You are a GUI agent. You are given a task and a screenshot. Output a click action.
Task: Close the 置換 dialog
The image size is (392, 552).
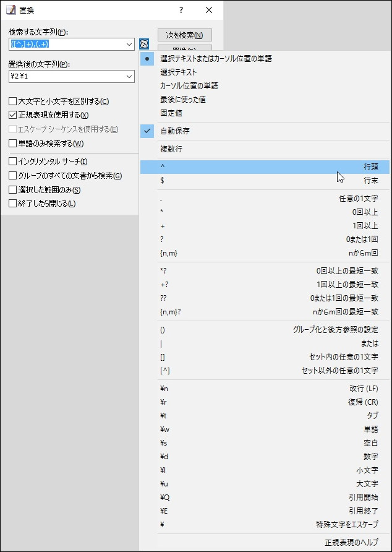(208, 10)
